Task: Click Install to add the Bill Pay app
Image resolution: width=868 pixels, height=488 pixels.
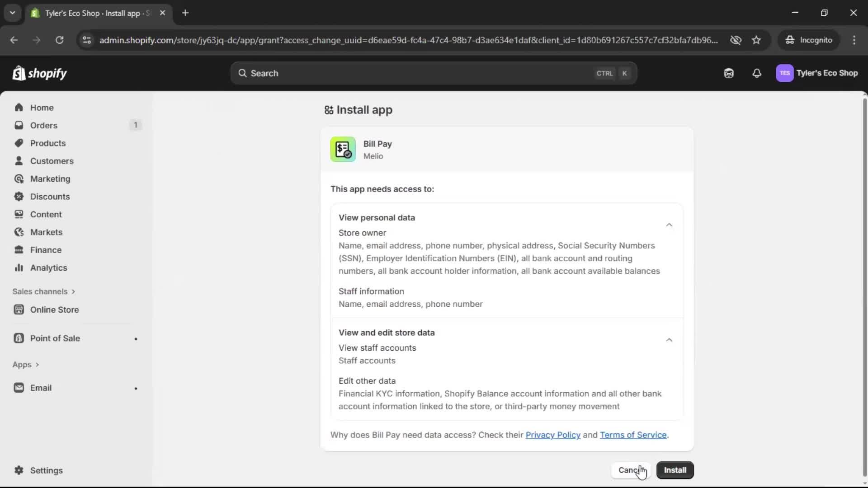Action: tap(675, 470)
